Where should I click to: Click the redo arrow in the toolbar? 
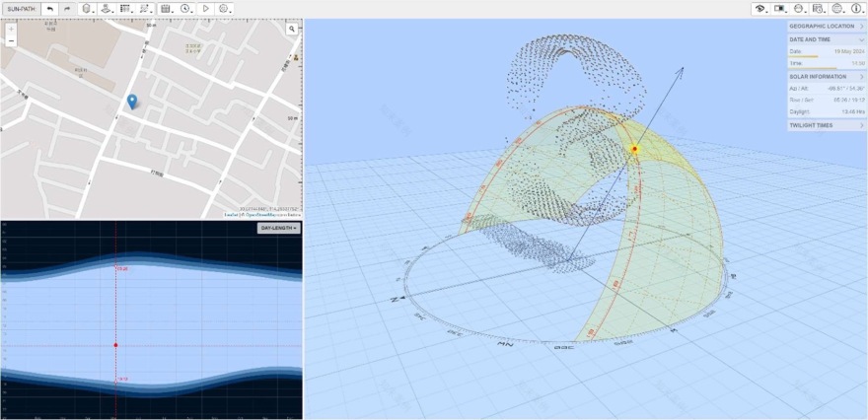click(x=67, y=8)
